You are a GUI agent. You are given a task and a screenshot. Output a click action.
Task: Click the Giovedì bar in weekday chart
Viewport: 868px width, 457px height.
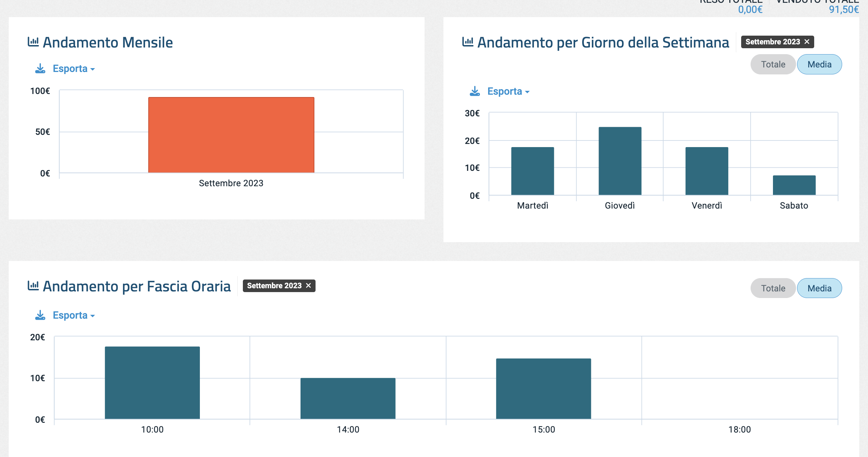(620, 161)
